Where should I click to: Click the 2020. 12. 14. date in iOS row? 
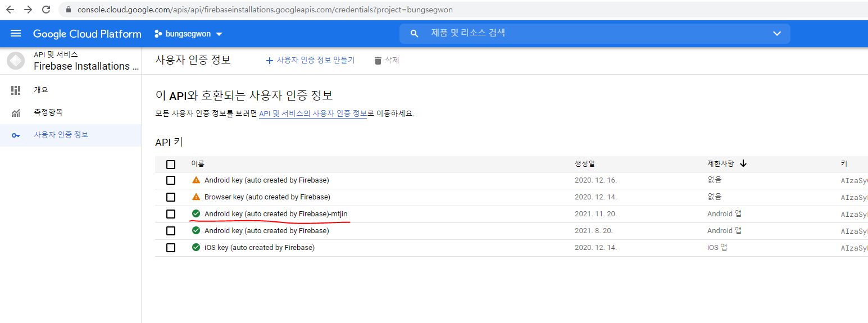pos(596,248)
